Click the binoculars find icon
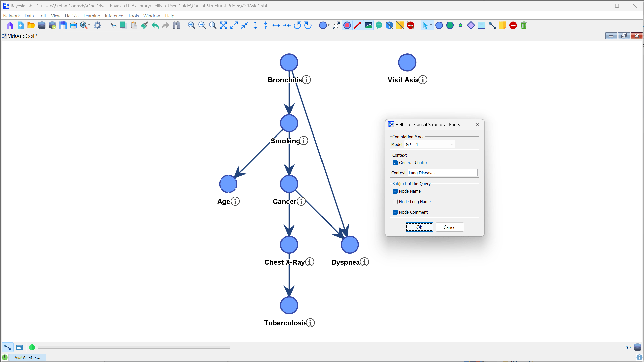This screenshot has width=644, height=362. point(176,25)
